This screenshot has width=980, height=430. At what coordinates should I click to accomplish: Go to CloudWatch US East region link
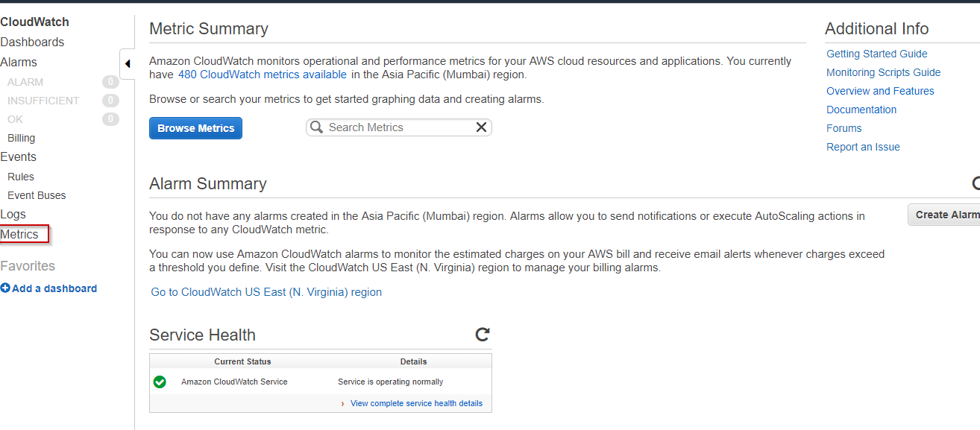[266, 292]
